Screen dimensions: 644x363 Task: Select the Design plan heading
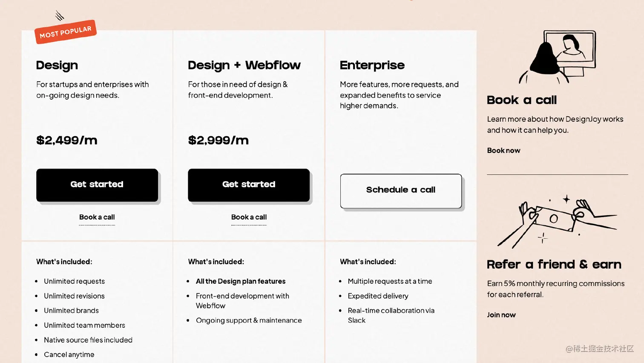tap(57, 65)
